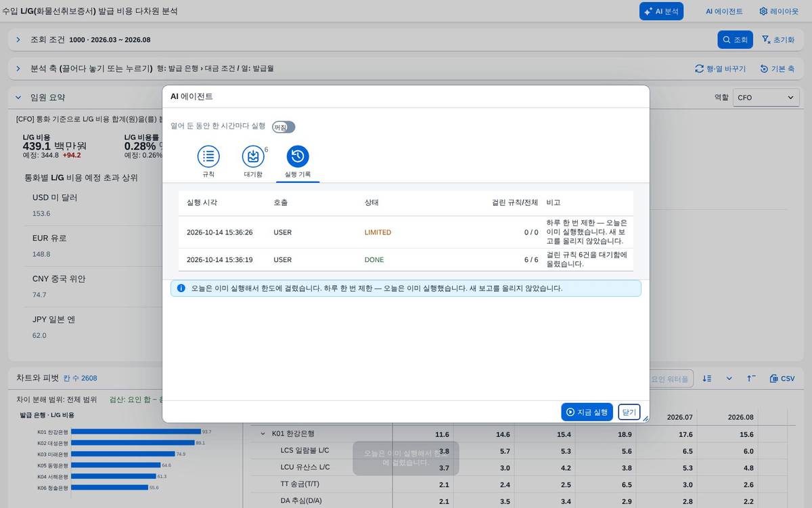Click the 실행 시각 column header
The image size is (812, 508).
pos(202,203)
